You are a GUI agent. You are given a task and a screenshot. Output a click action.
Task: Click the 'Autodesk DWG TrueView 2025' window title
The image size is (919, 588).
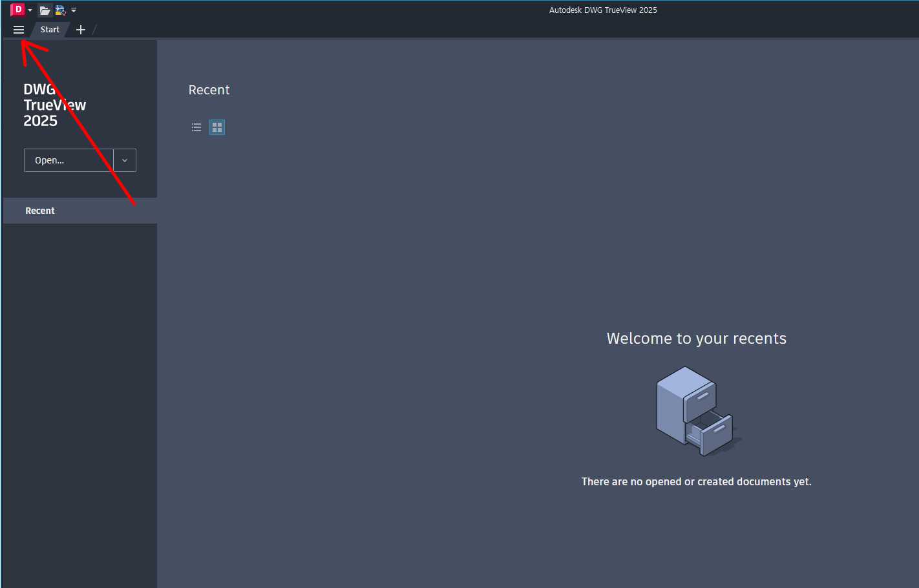point(603,10)
